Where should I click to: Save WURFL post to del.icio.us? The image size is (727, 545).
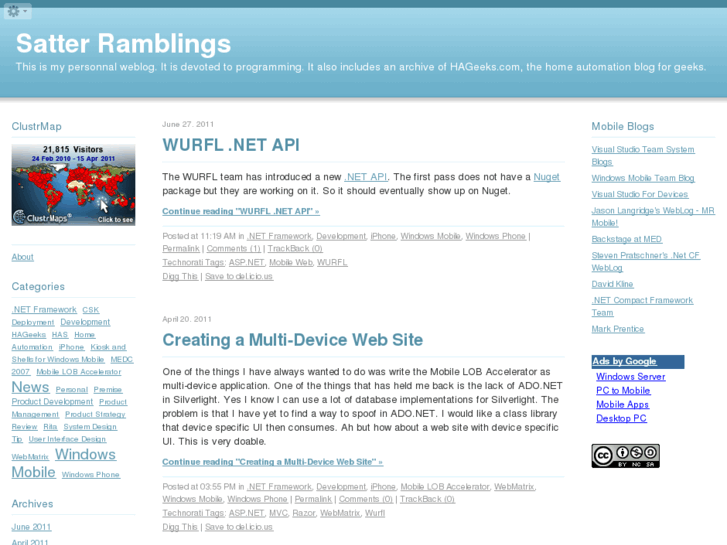coord(239,276)
